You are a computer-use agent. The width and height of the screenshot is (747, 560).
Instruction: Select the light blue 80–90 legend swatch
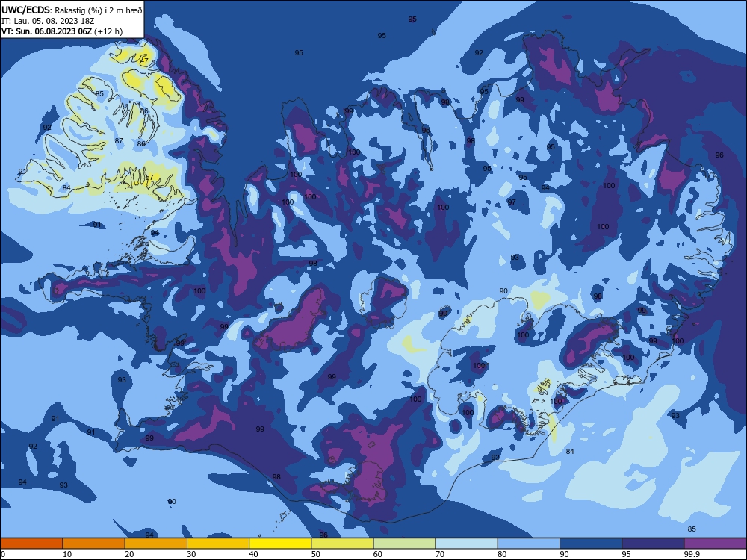(x=529, y=544)
